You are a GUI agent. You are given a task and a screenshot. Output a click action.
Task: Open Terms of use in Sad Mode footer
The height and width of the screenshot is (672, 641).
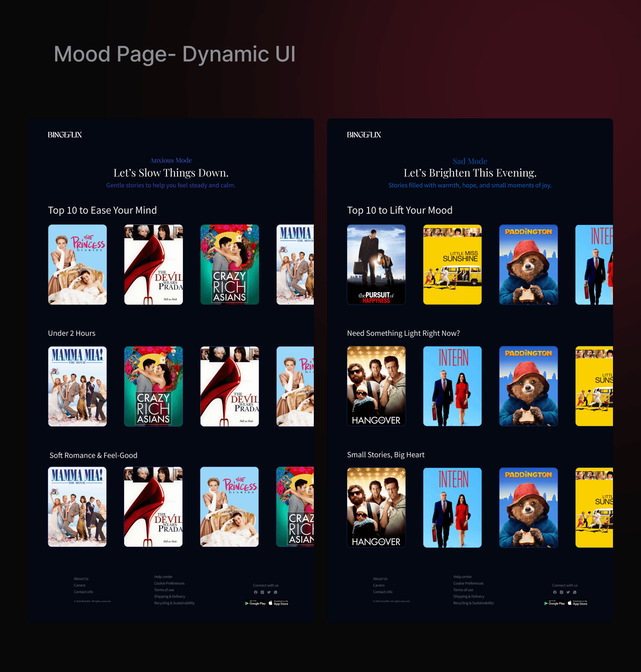click(463, 590)
